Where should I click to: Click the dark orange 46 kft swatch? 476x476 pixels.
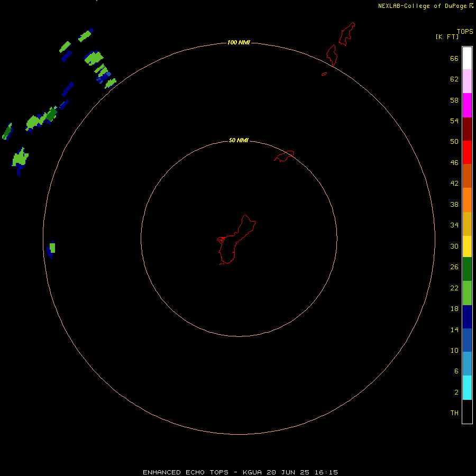click(467, 176)
